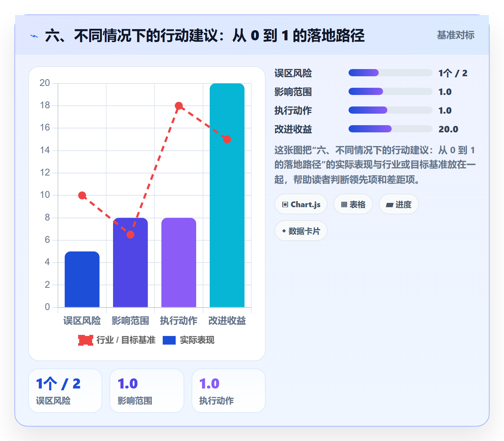Click the indigo 影响范围 bar in chart

(130, 263)
